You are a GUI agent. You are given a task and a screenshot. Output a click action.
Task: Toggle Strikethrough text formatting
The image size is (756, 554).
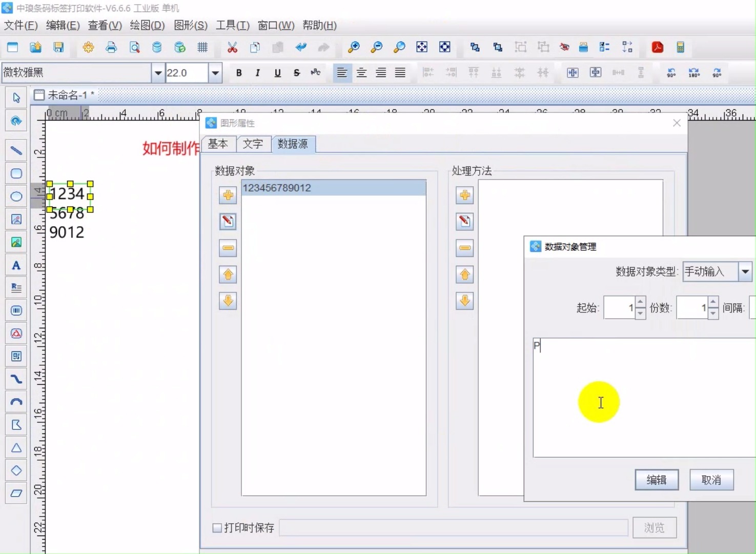pos(296,73)
